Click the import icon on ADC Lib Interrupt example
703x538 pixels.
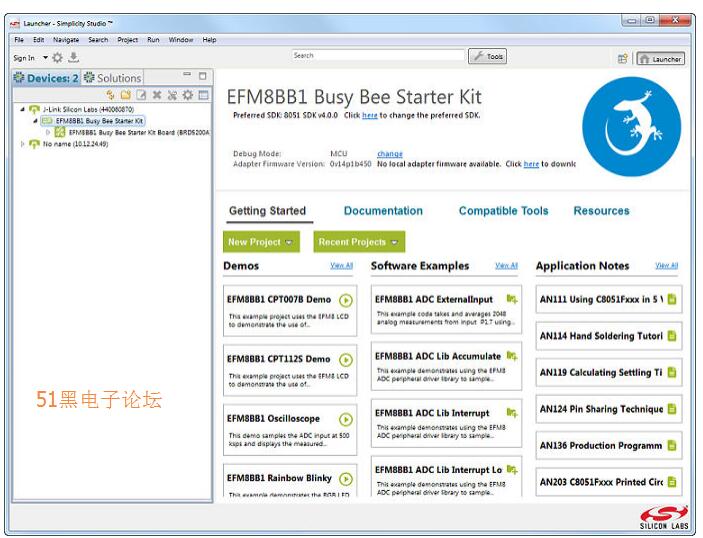click(512, 412)
